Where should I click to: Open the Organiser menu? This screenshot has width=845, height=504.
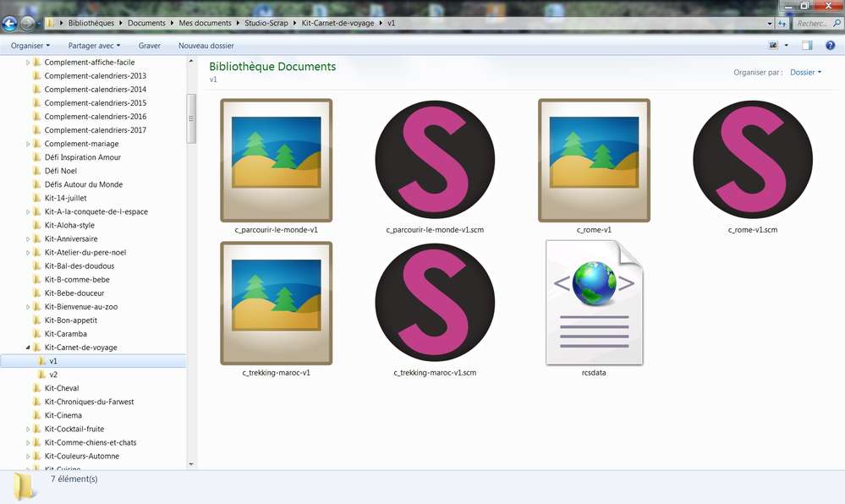[30, 46]
